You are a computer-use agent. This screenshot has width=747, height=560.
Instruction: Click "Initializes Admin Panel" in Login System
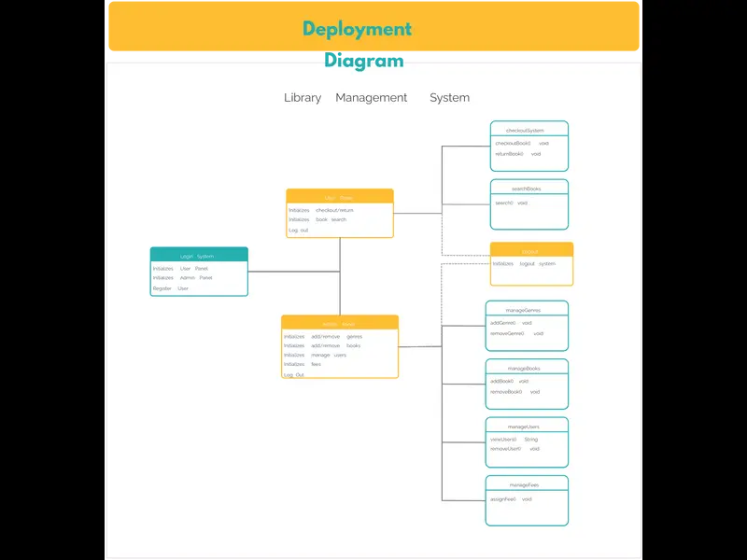182,277
